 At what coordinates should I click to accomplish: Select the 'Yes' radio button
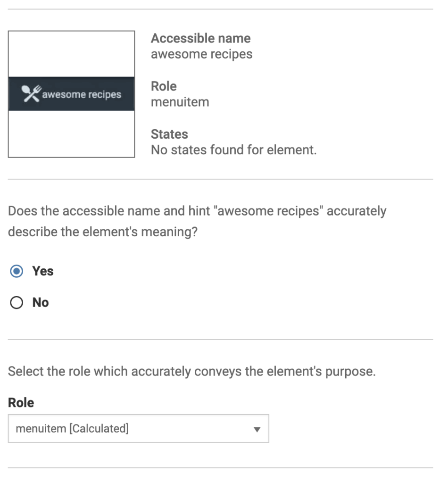17,271
